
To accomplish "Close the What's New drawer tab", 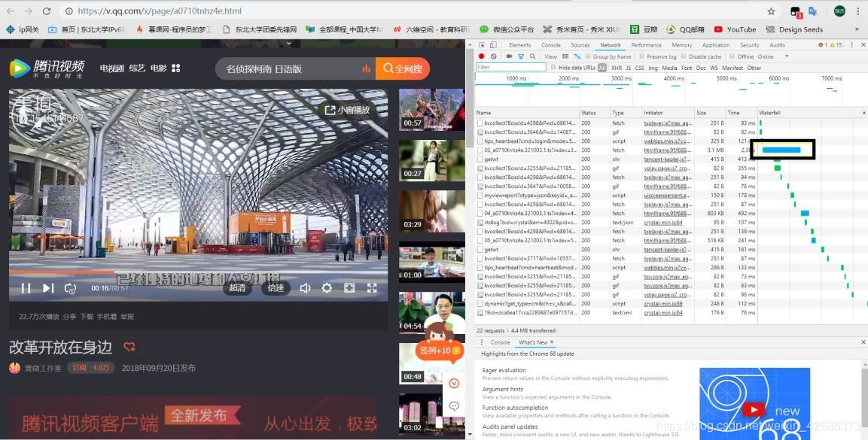I will pos(552,342).
